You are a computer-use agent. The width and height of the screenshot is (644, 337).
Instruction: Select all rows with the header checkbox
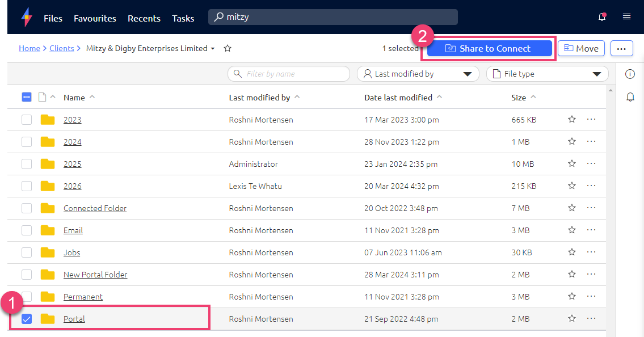click(26, 97)
